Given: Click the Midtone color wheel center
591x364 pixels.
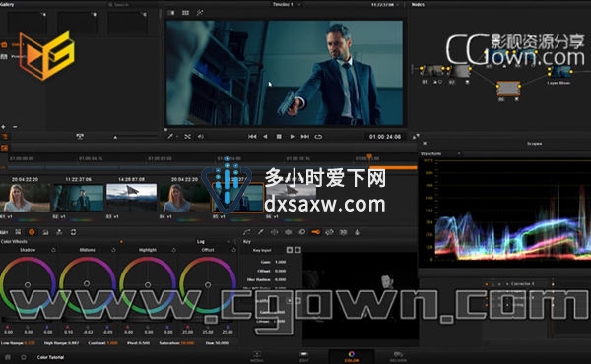Looking at the screenshot, I should tap(87, 283).
